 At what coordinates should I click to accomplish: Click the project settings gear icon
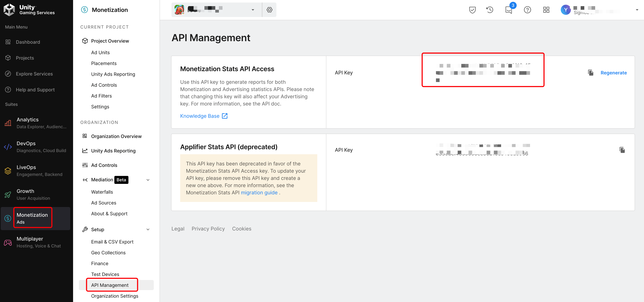coord(269,10)
